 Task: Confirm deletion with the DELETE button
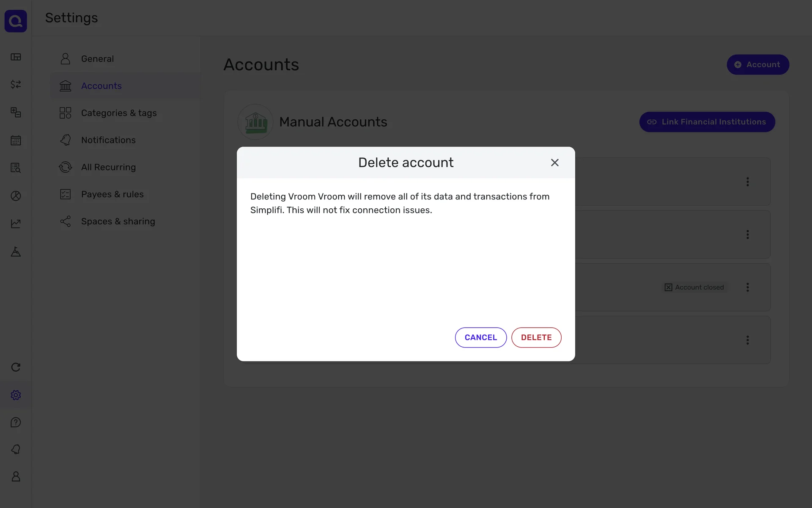click(x=536, y=337)
